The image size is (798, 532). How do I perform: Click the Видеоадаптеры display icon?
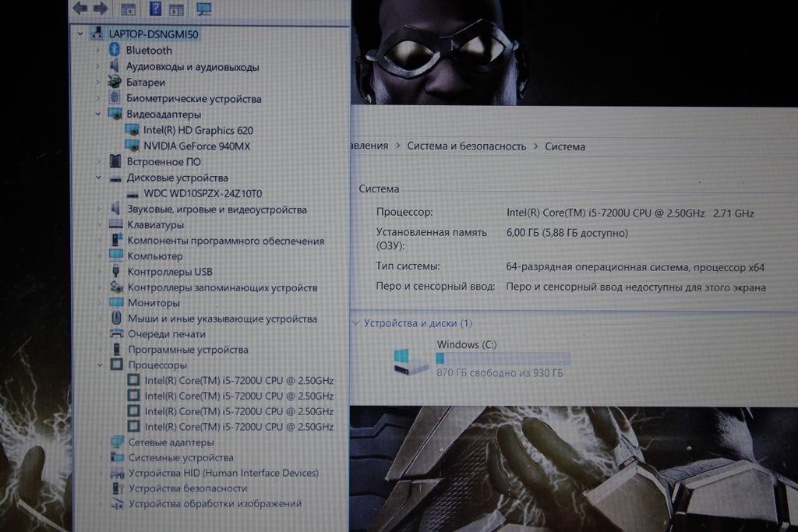tap(115, 114)
